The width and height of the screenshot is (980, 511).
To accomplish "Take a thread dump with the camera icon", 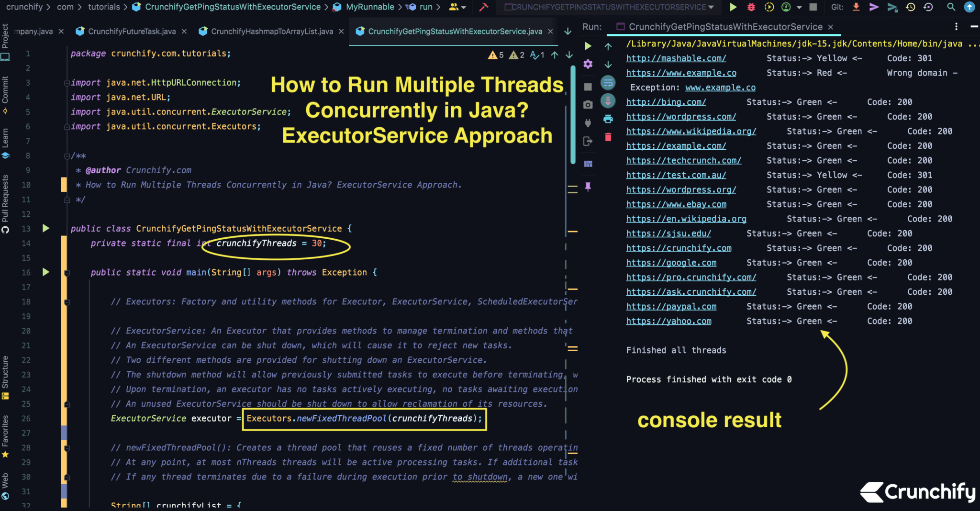I will [588, 103].
